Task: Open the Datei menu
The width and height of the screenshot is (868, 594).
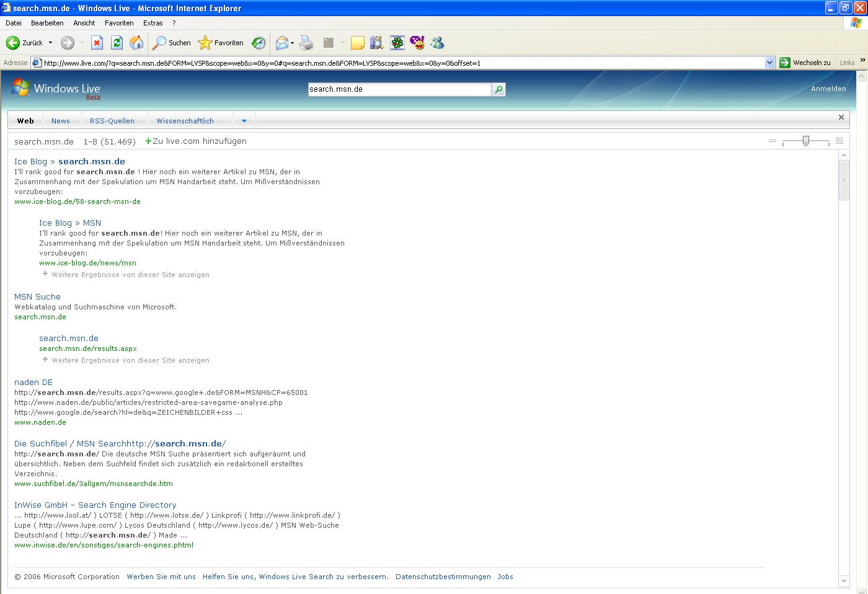Action: click(x=13, y=23)
